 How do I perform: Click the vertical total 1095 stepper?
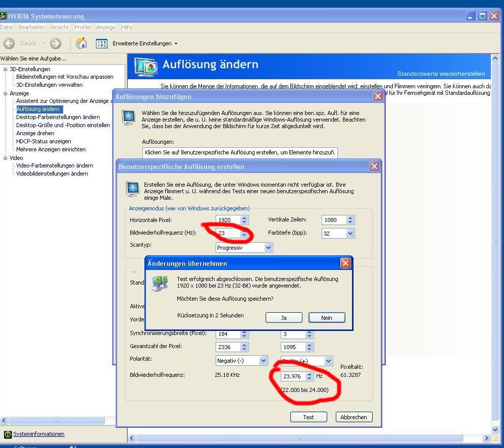(x=309, y=347)
